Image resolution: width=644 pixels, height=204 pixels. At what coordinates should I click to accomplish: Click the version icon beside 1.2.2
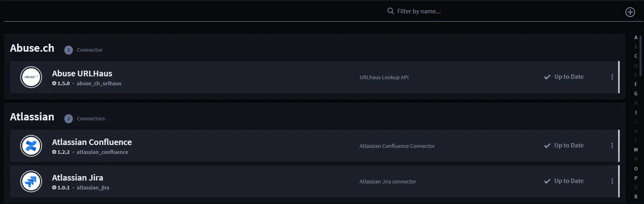click(54, 152)
